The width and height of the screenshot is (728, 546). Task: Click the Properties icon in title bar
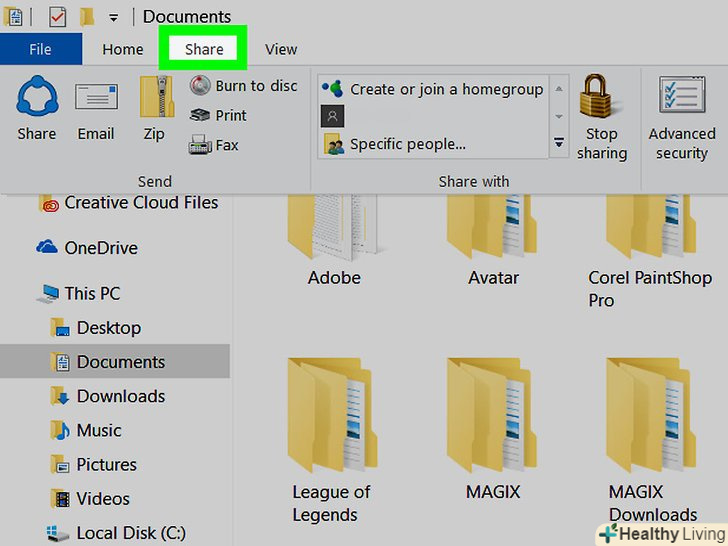pos(13,17)
